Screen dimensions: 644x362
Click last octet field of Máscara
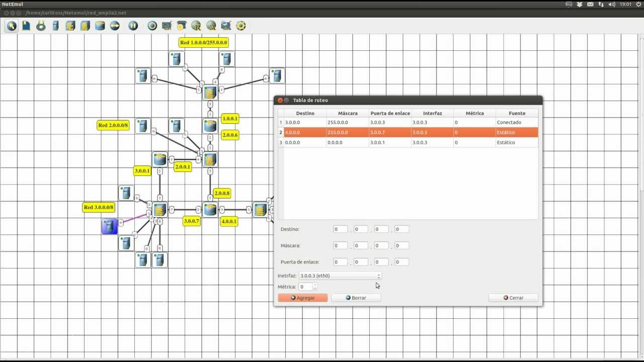tap(401, 246)
